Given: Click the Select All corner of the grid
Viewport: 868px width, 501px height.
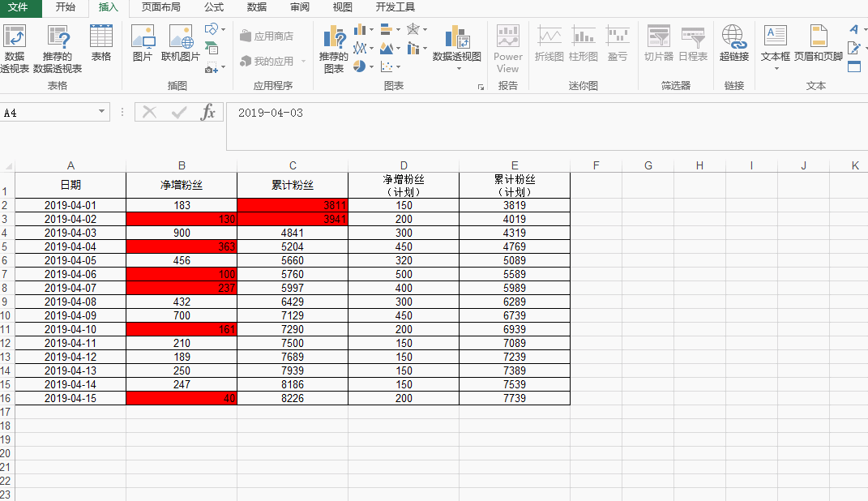Looking at the screenshot, I should [7, 165].
